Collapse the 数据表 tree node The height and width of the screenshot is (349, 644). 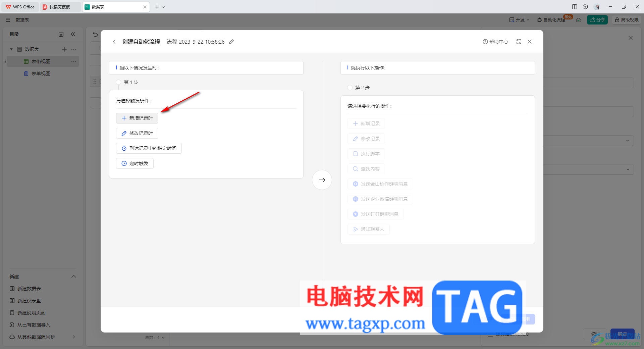(x=11, y=49)
